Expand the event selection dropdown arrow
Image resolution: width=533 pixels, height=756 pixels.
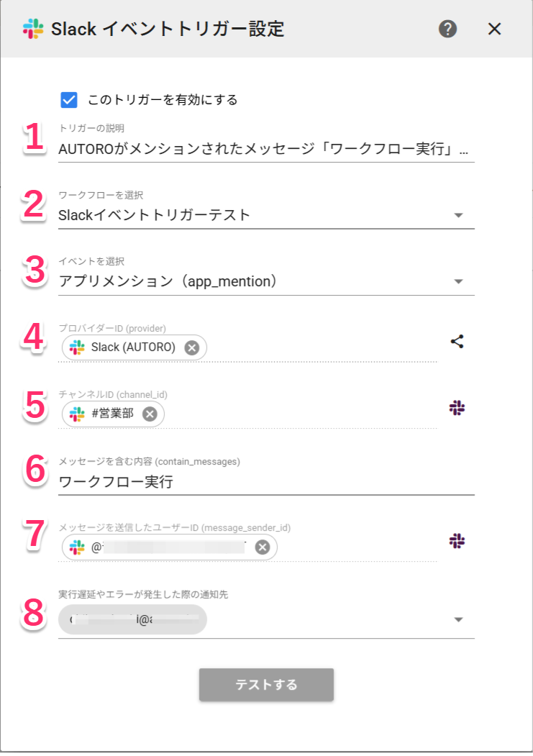pyautogui.click(x=459, y=281)
